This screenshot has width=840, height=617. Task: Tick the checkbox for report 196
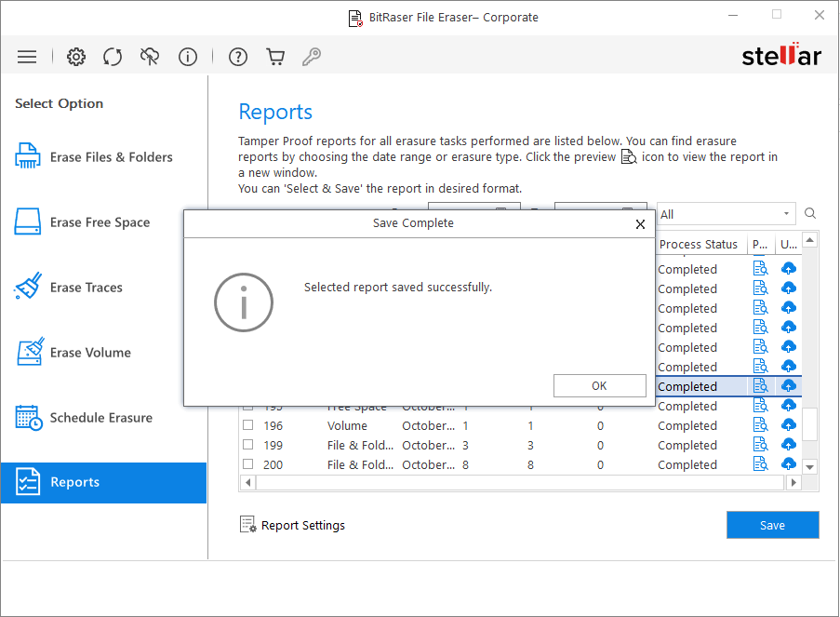(248, 425)
